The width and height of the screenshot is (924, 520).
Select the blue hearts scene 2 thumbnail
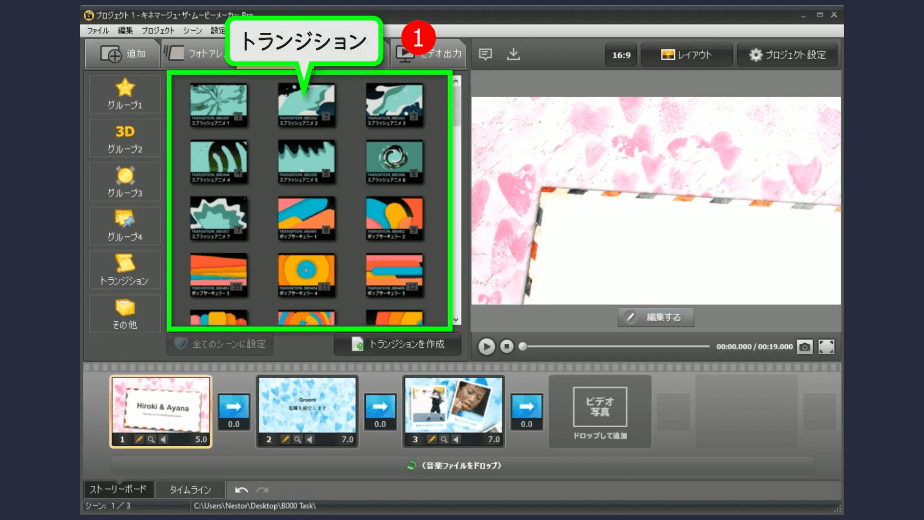click(x=307, y=404)
